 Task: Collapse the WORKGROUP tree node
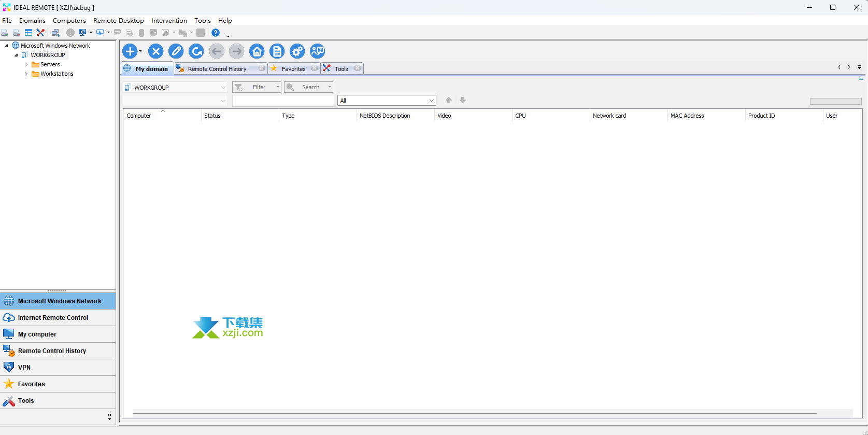(16, 55)
